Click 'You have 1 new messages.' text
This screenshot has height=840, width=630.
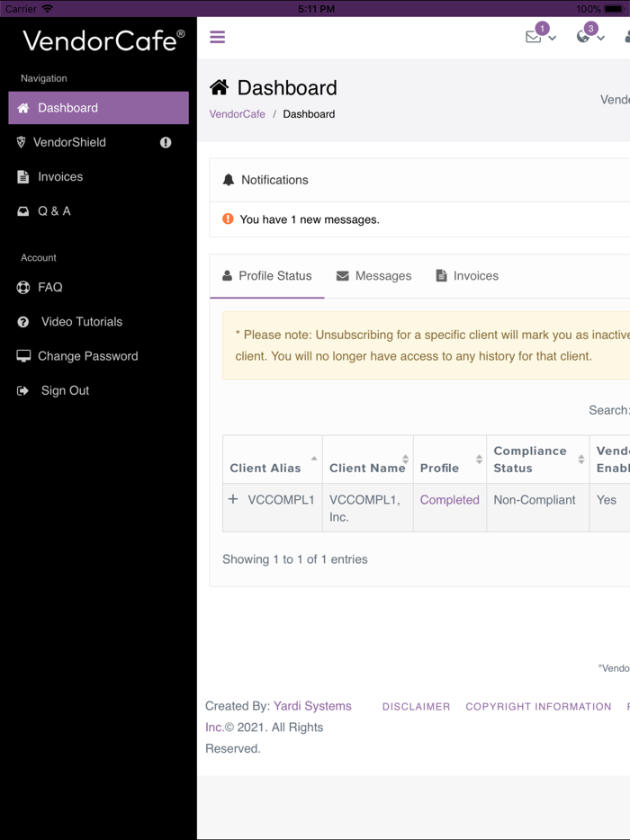310,219
